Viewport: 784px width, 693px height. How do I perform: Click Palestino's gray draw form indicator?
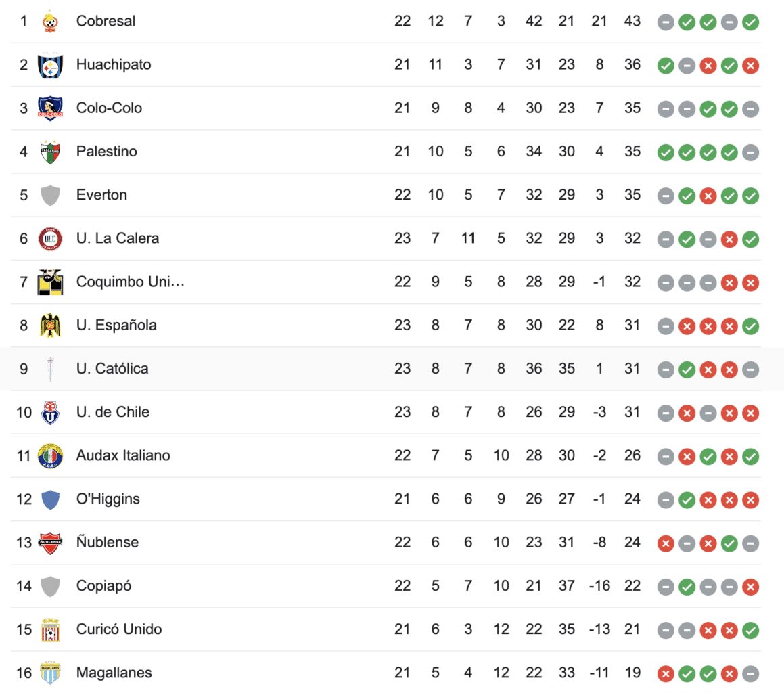click(x=750, y=152)
